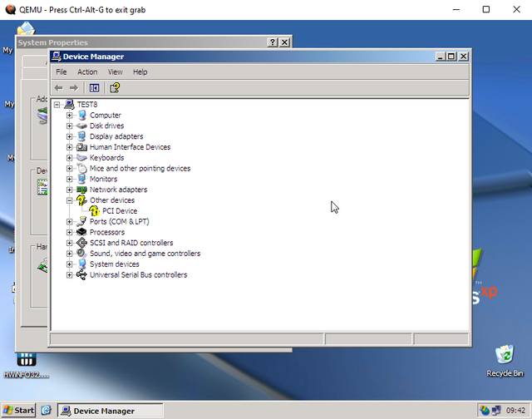Viewport: 532px width, 419px height.
Task: Expand the System devices node
Action: point(70,264)
